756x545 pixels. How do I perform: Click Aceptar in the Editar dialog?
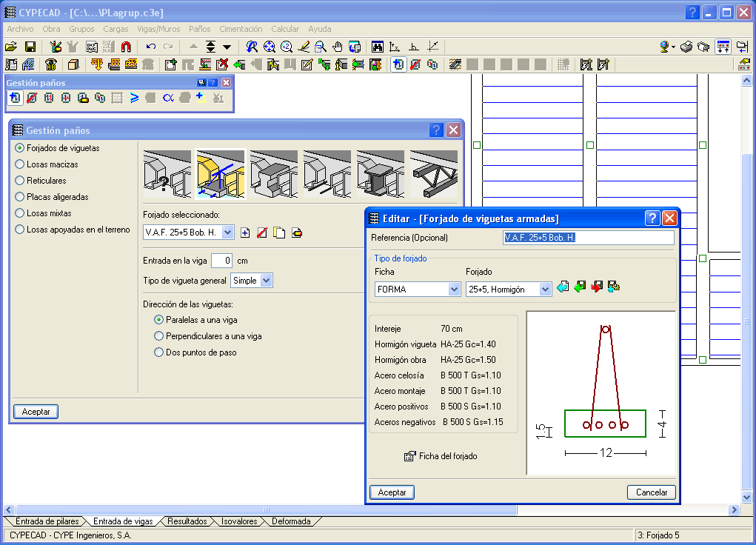pyautogui.click(x=392, y=492)
